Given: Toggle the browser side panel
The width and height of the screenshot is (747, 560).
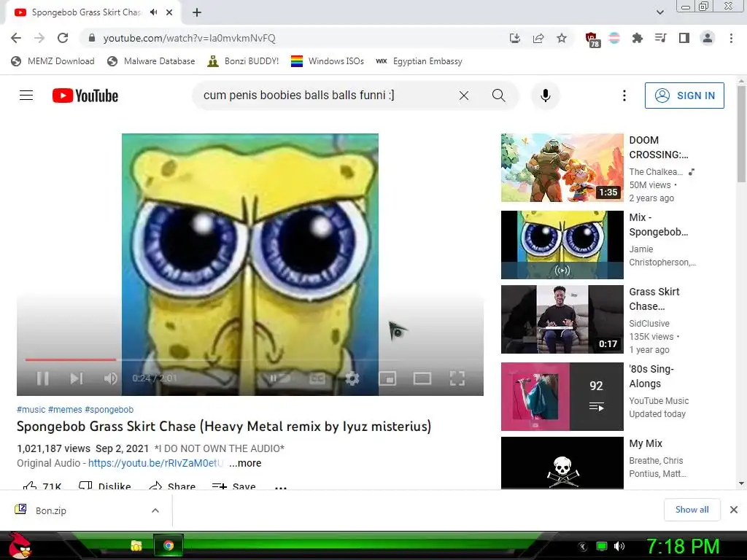Looking at the screenshot, I should pyautogui.click(x=684, y=38).
